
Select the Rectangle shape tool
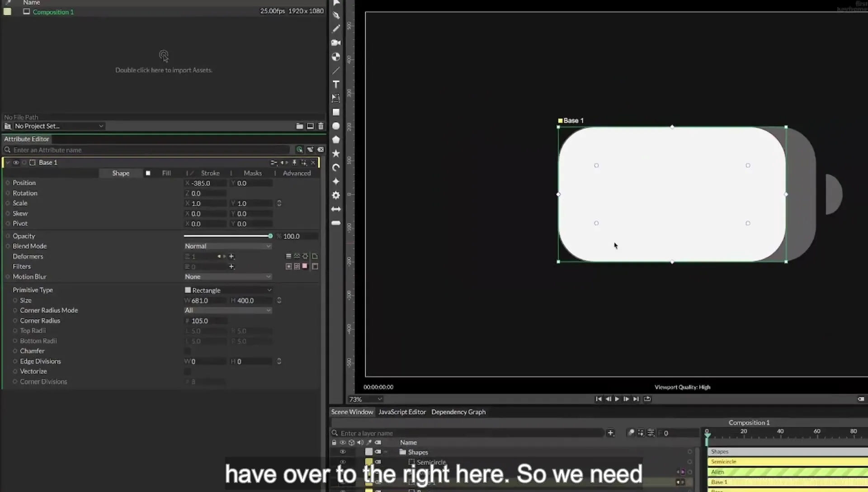(x=336, y=112)
